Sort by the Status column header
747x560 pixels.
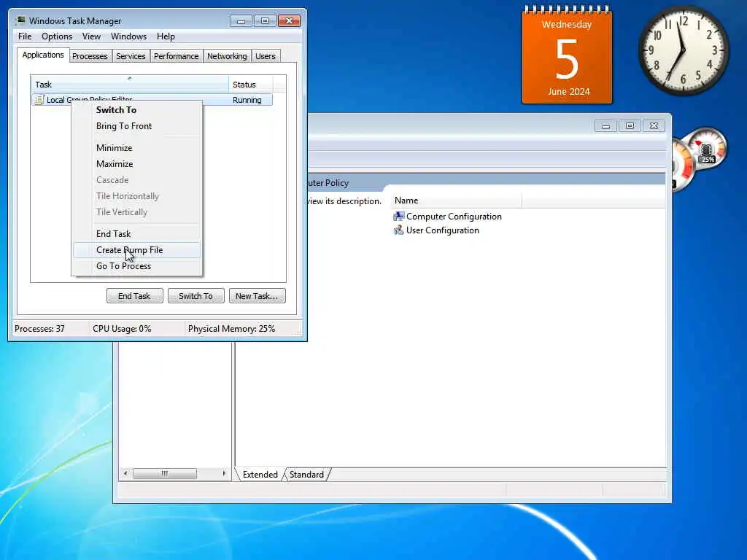point(251,85)
